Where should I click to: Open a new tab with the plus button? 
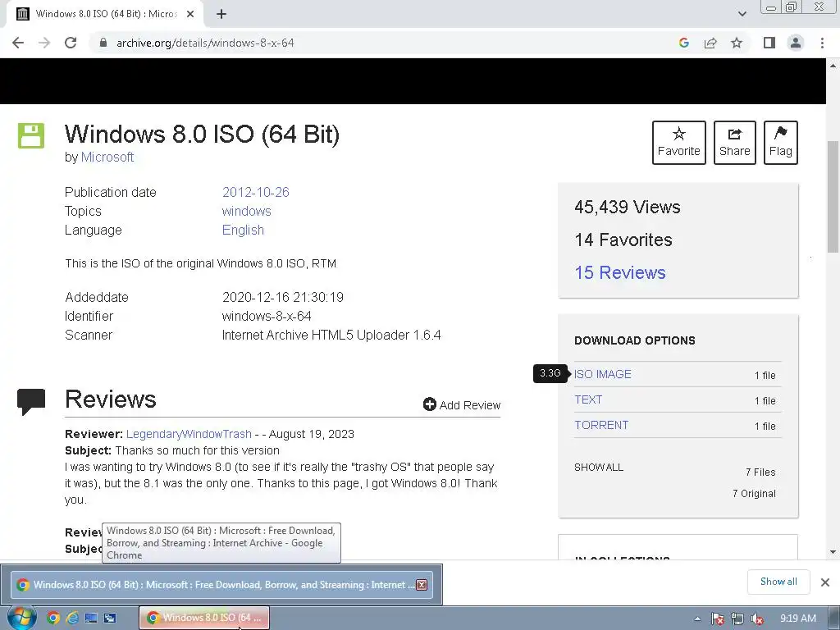click(221, 14)
